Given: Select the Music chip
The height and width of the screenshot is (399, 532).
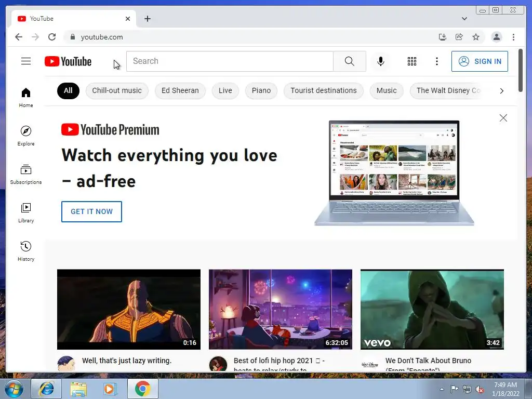Looking at the screenshot, I should tap(387, 90).
